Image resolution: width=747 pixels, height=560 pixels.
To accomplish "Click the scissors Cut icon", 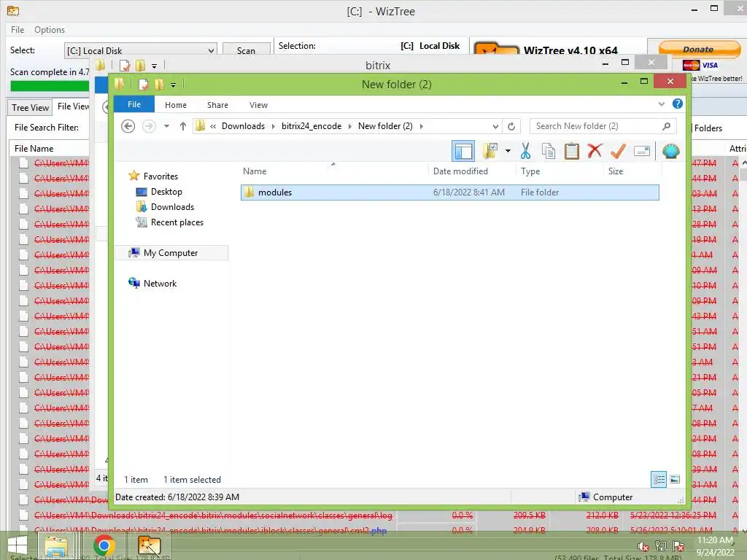I will pyautogui.click(x=525, y=152).
